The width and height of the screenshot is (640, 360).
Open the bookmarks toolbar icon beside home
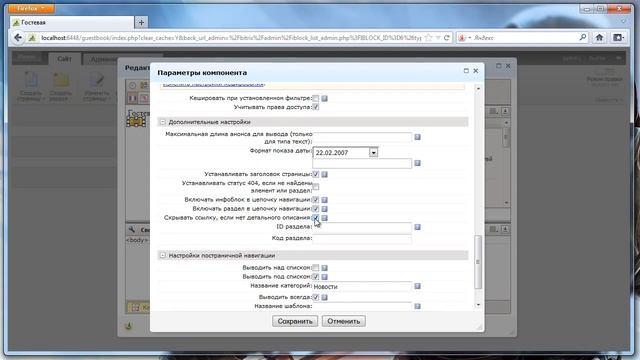click(x=618, y=38)
